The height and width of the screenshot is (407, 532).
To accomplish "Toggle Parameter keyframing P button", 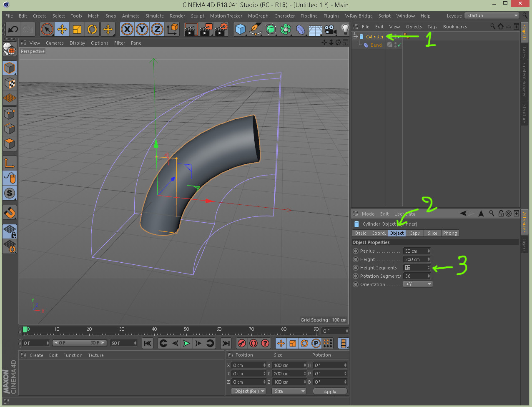I will pos(316,343).
